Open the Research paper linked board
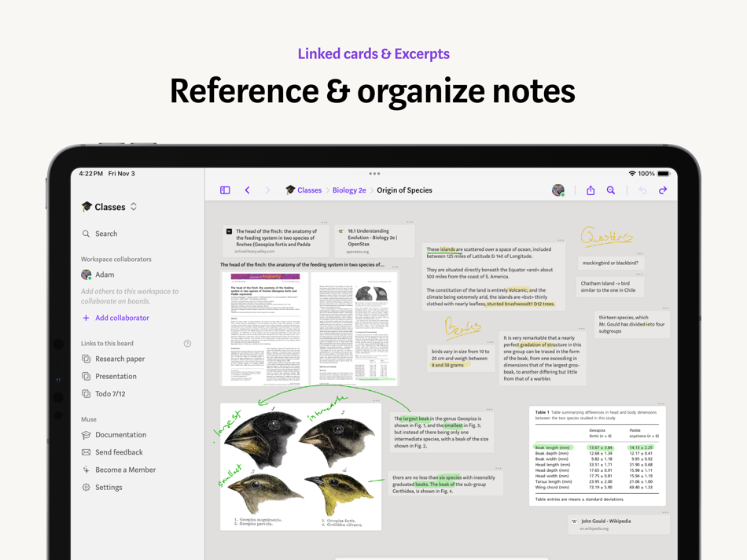 (113, 359)
